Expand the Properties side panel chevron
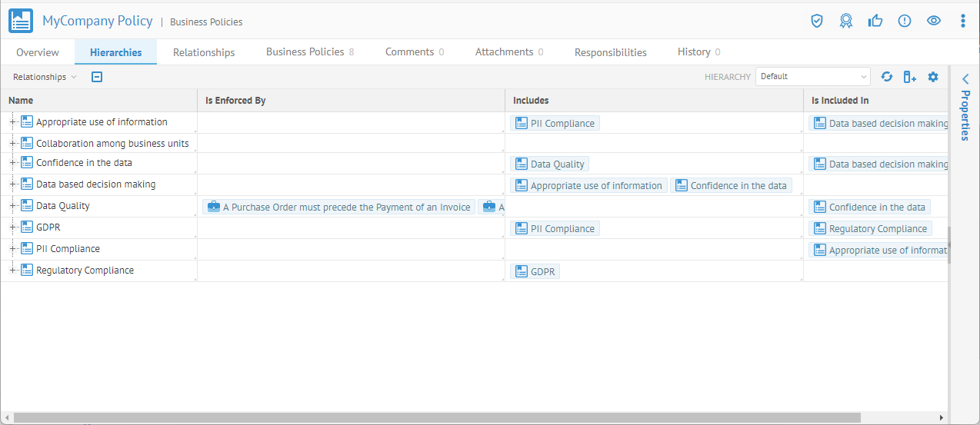The height and width of the screenshot is (425, 980). tap(965, 78)
